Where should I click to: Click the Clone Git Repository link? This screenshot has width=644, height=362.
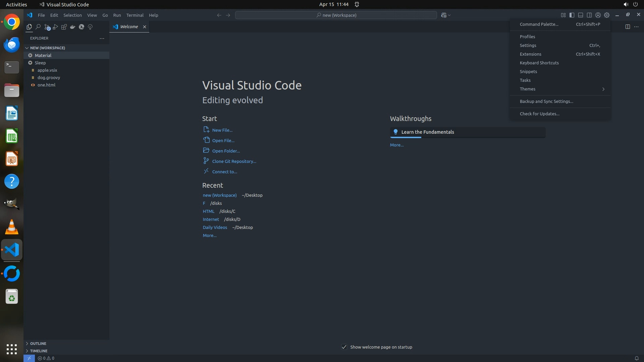[x=234, y=161]
